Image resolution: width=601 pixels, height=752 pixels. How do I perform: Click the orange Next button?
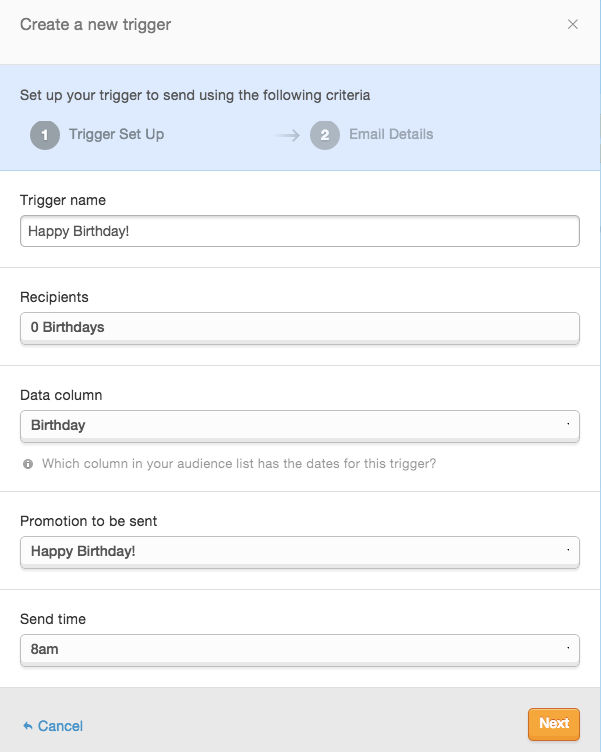[x=554, y=724]
